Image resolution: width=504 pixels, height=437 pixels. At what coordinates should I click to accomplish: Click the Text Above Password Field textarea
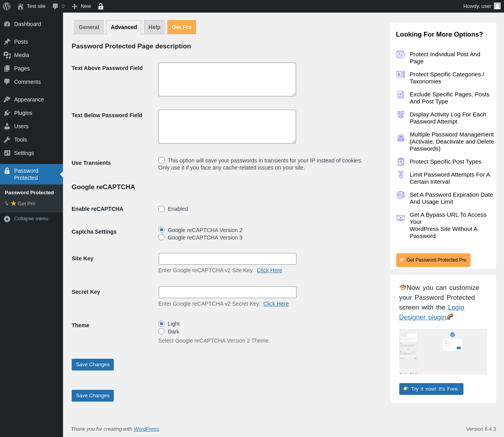(227, 79)
